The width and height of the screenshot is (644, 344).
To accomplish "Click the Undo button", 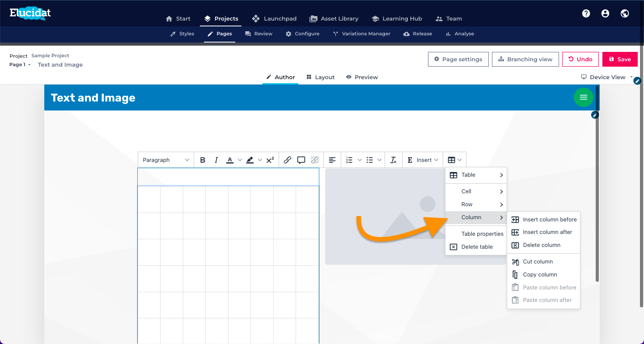I will pyautogui.click(x=580, y=59).
